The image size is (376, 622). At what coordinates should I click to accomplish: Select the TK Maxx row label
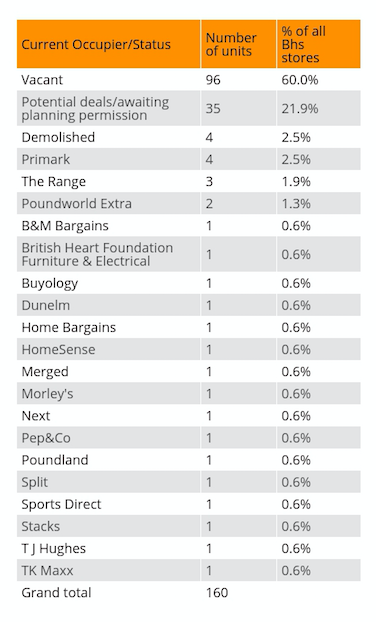47,570
